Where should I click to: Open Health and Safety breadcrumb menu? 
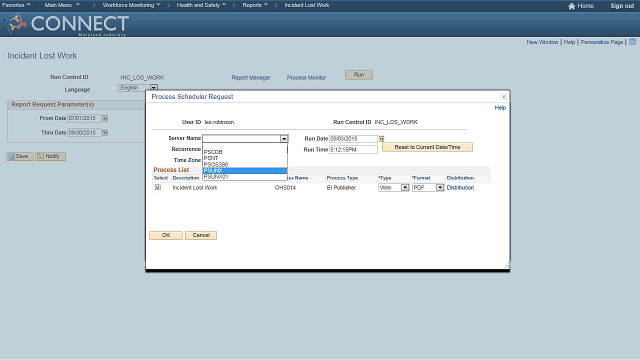pyautogui.click(x=201, y=5)
